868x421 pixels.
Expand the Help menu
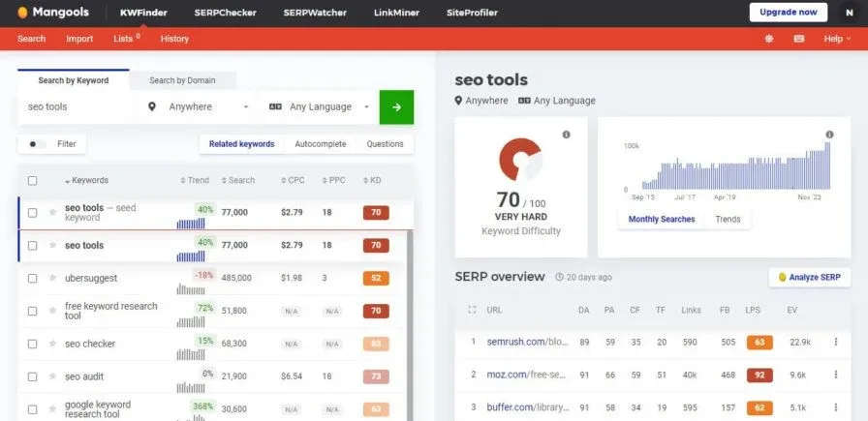[837, 39]
